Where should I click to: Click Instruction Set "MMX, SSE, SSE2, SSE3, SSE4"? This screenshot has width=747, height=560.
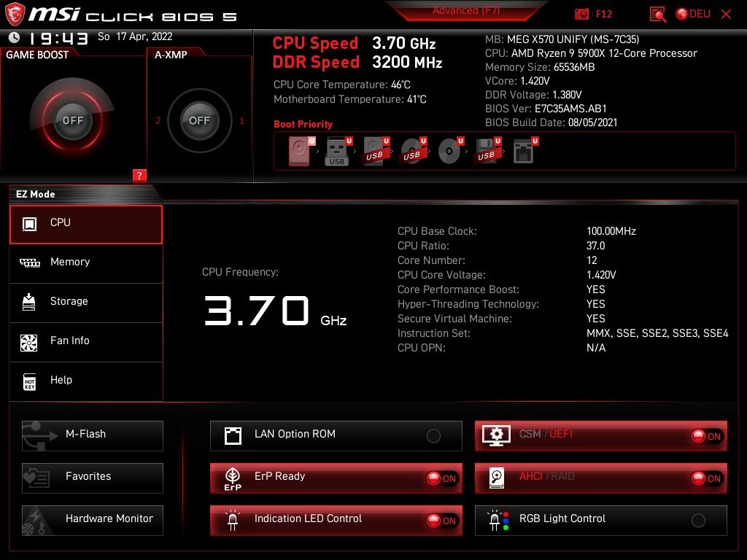(x=657, y=333)
